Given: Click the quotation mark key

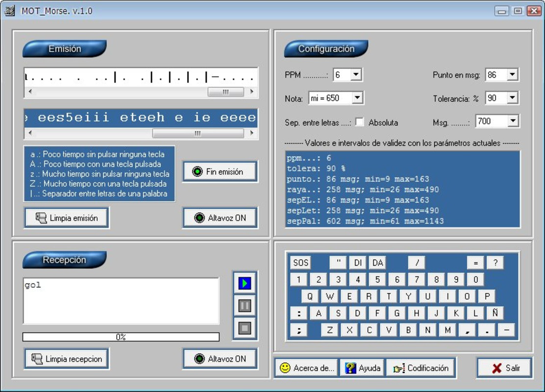Looking at the screenshot, I should point(338,263).
